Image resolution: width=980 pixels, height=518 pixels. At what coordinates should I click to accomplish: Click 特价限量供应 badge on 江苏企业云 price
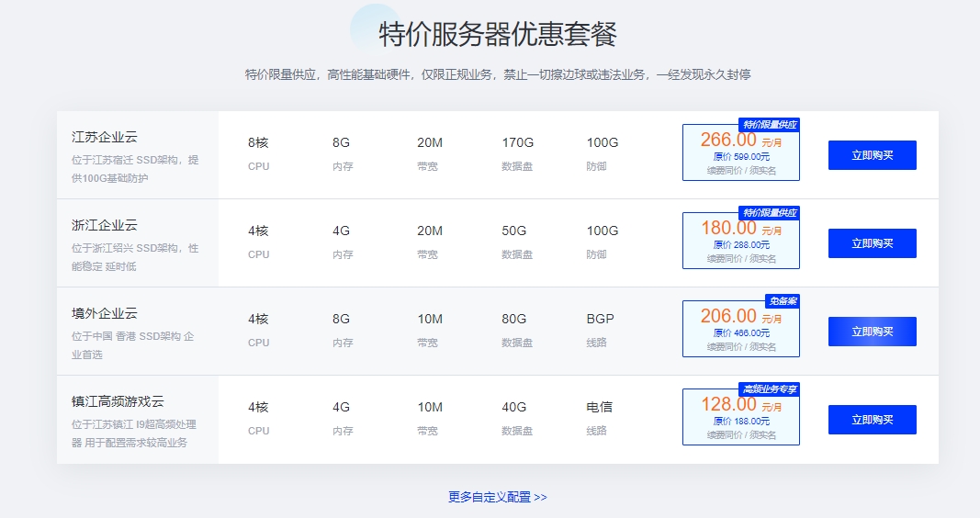tap(769, 125)
